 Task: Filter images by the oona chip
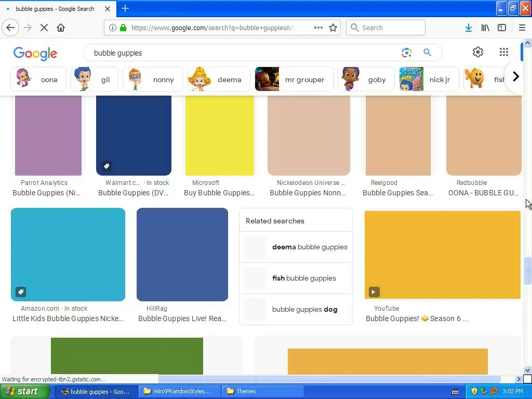(38, 79)
